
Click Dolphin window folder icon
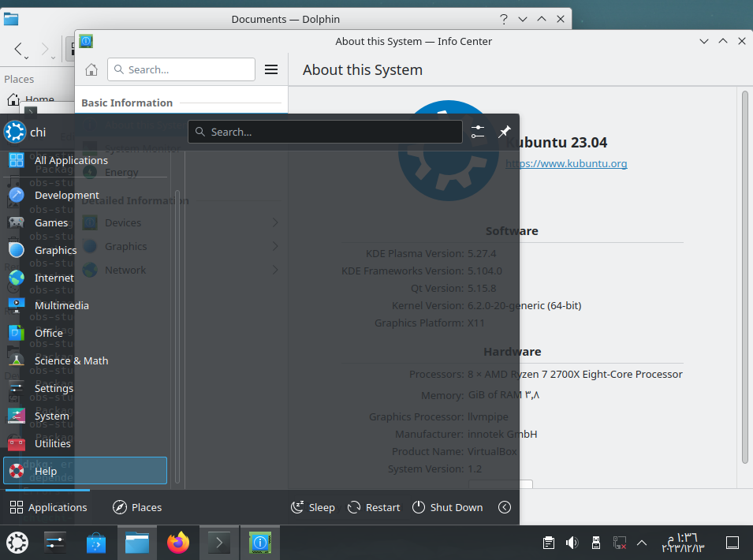(x=10, y=19)
